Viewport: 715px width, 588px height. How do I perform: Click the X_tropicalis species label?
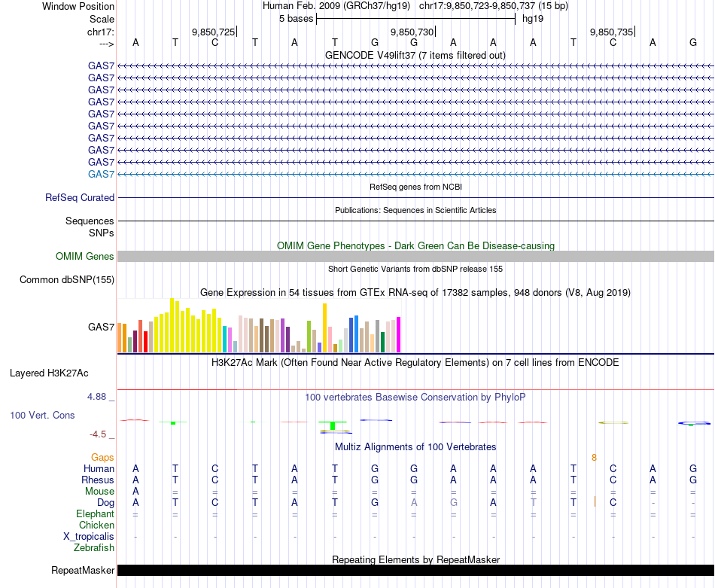89,536
